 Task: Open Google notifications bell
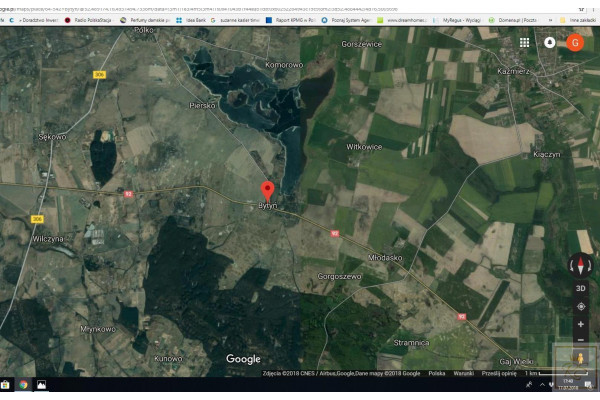(x=549, y=42)
